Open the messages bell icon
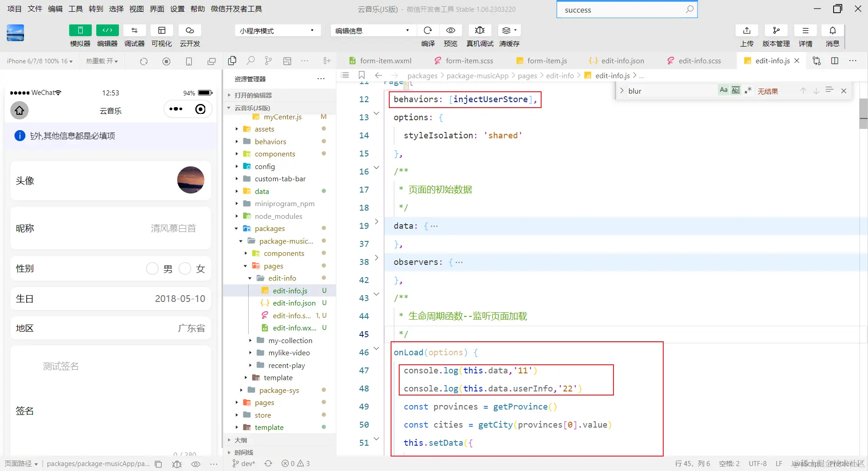The width and height of the screenshot is (868, 471). coord(832,30)
